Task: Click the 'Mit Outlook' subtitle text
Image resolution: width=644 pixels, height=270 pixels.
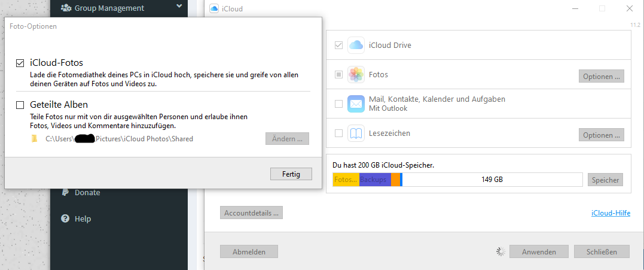Action: point(388,108)
